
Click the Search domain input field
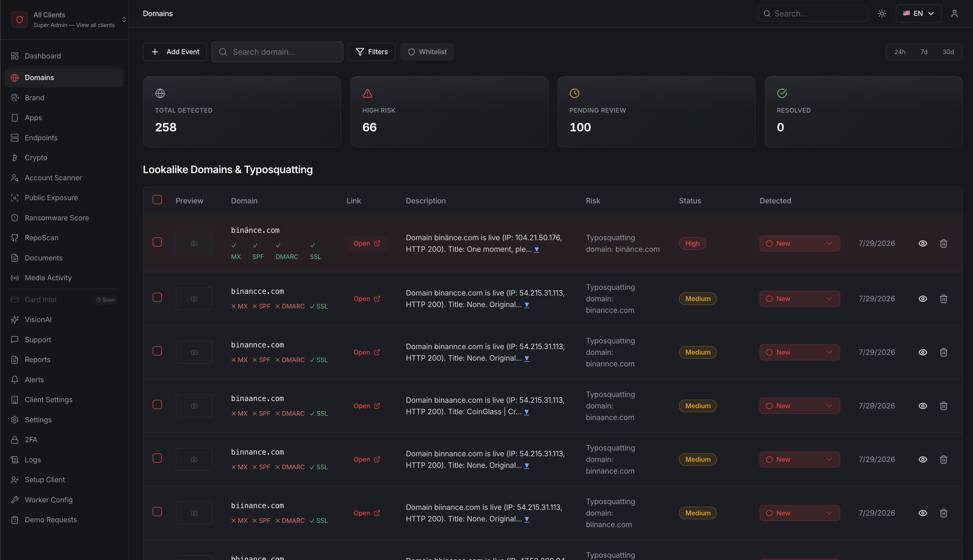(277, 52)
